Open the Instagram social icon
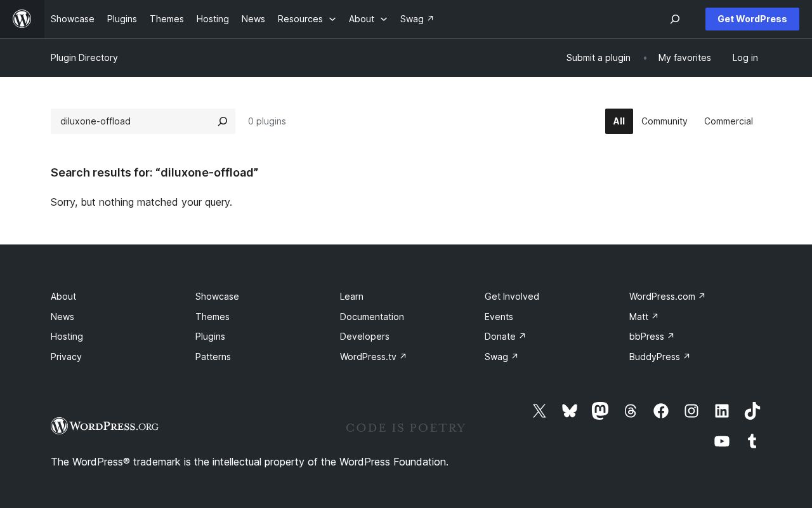Screen dimensions: 812x508 pos(691,411)
